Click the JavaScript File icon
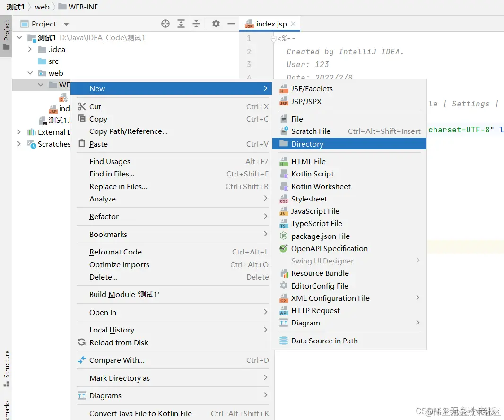The width and height of the screenshot is (504, 420). click(284, 211)
